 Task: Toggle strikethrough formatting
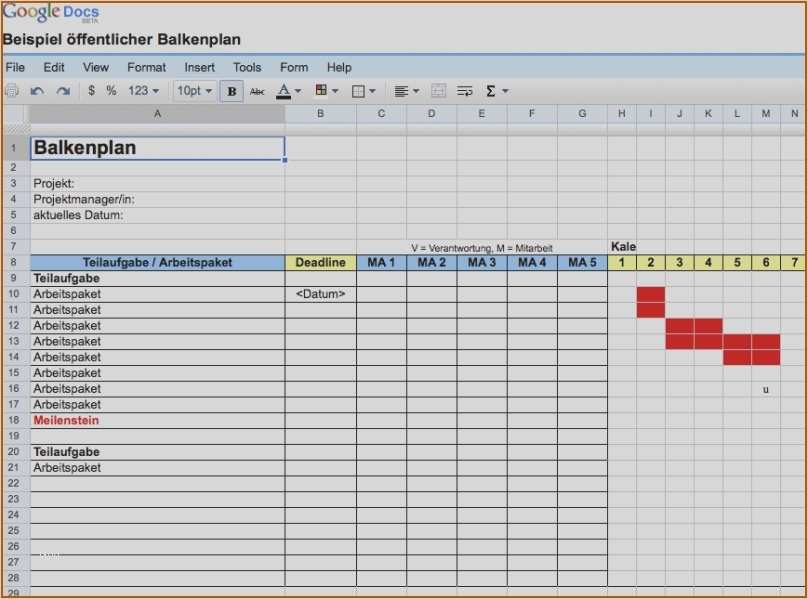[257, 90]
